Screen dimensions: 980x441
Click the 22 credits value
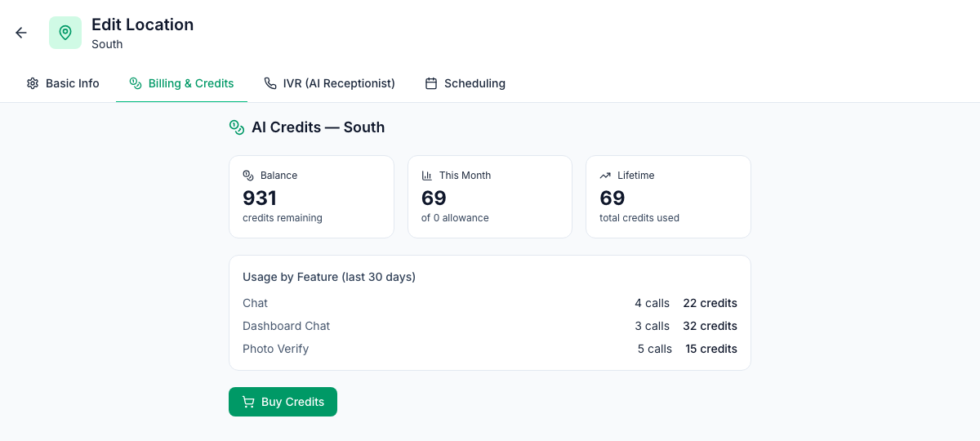[x=710, y=303]
